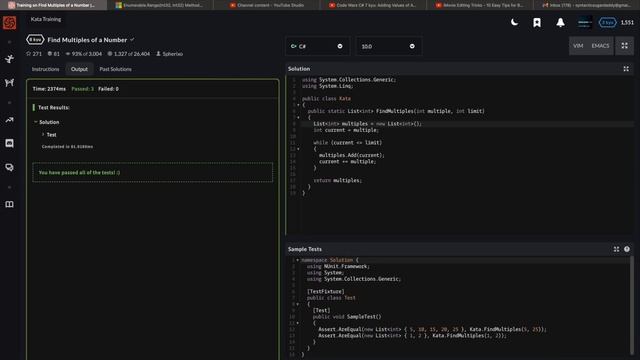This screenshot has width=640, height=360.
Task: Click the 8 kyu kata rank badge
Action: 35,40
